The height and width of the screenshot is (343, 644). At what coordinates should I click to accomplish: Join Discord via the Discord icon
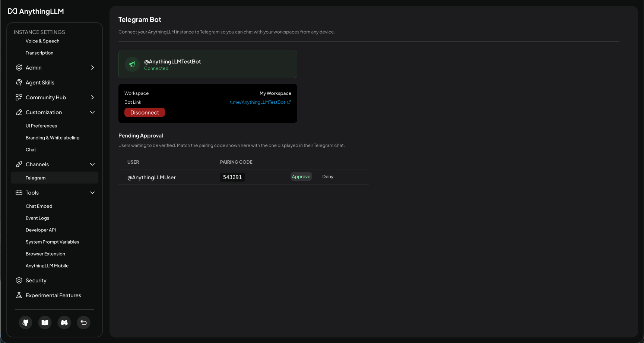tap(64, 323)
